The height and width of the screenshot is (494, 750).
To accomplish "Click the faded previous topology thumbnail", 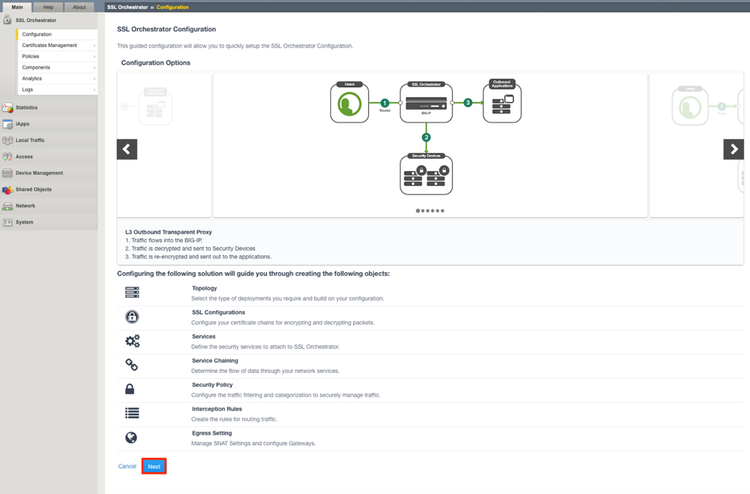I will (x=164, y=145).
